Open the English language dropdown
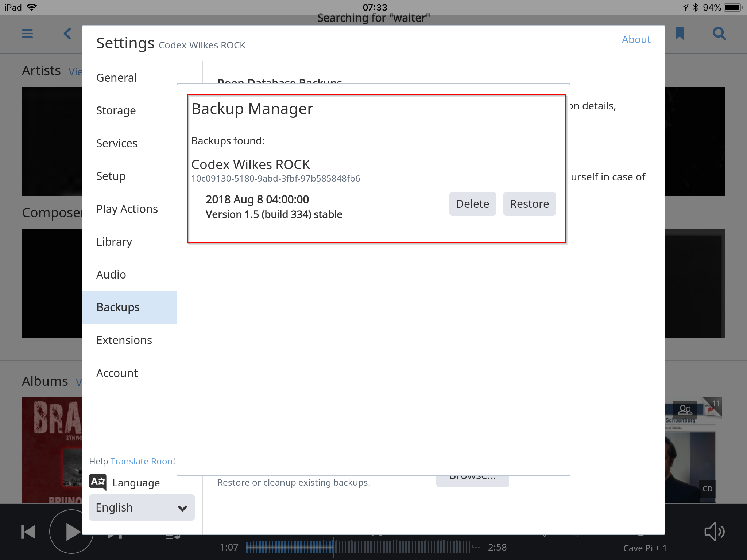 (x=142, y=507)
